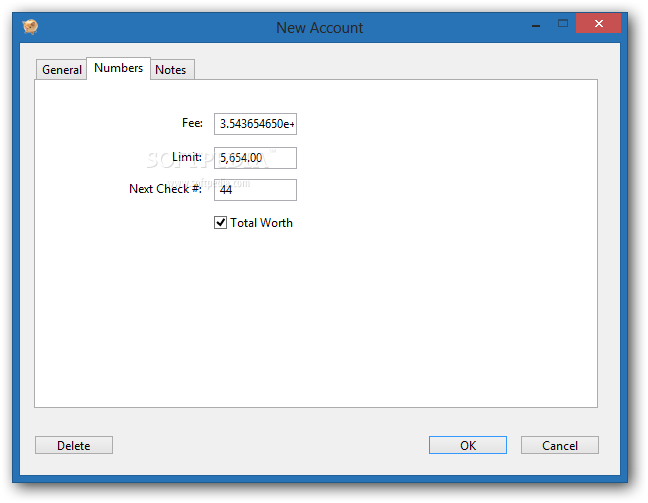Screen dimensions: 648x503
Task: Click into the Fee input field
Action: (x=255, y=124)
